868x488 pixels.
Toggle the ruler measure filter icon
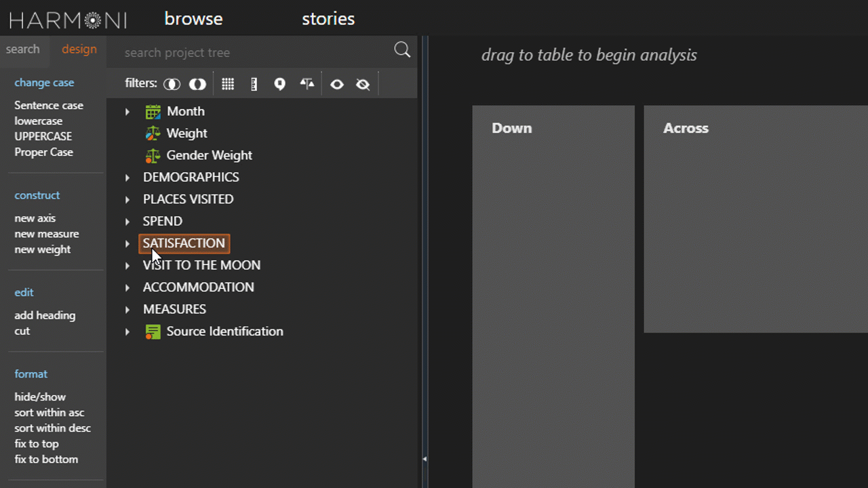pos(254,84)
